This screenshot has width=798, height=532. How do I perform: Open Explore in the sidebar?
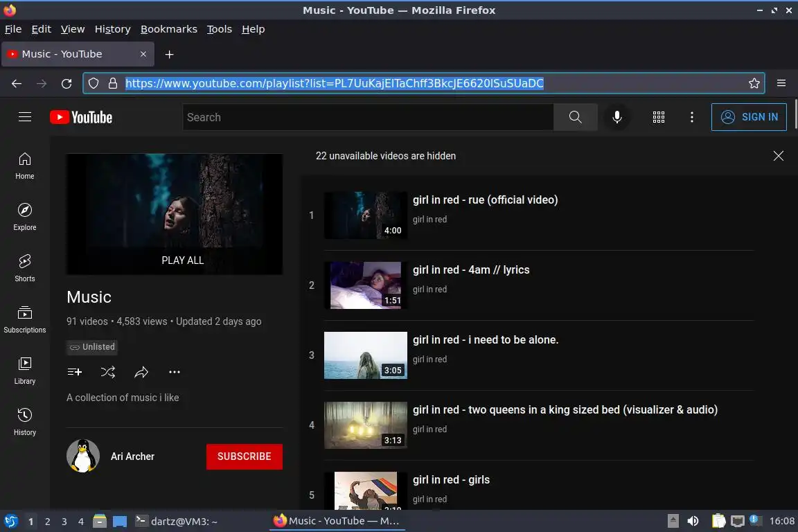click(24, 217)
